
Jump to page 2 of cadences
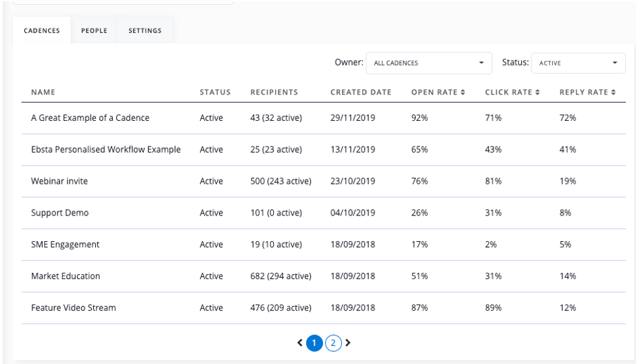(x=333, y=343)
